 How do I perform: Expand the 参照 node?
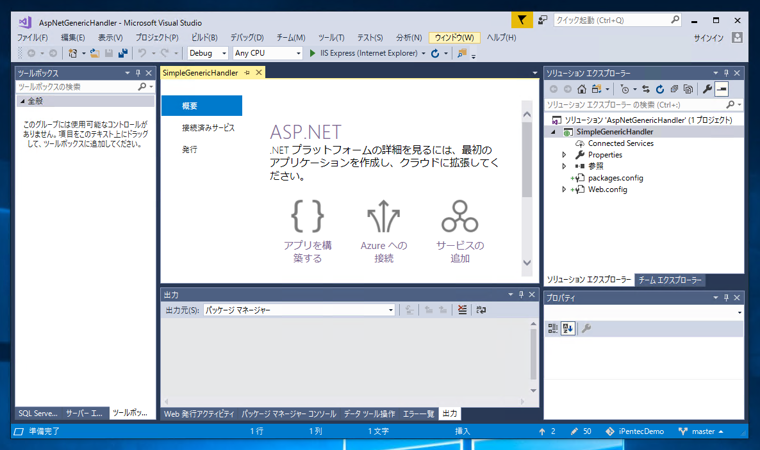(564, 166)
